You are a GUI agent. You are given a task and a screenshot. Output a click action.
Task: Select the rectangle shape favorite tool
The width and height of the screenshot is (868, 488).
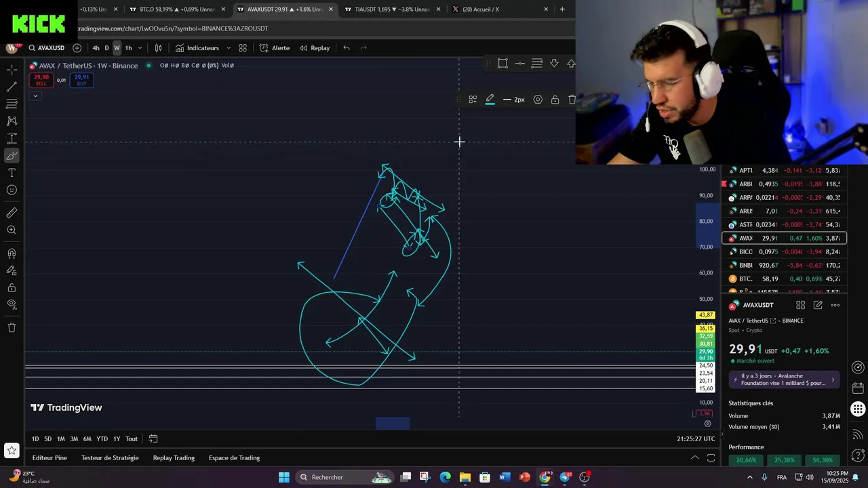tap(502, 63)
